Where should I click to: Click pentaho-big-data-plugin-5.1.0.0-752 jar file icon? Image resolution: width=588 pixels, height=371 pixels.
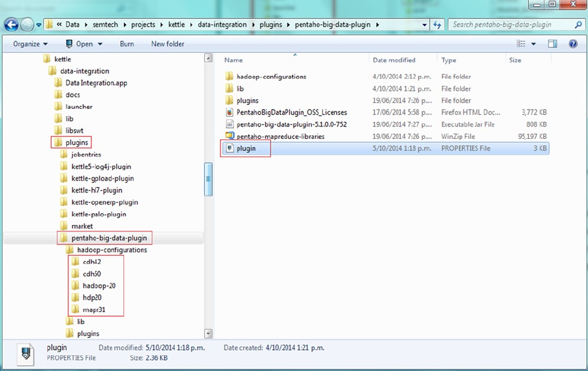click(230, 124)
